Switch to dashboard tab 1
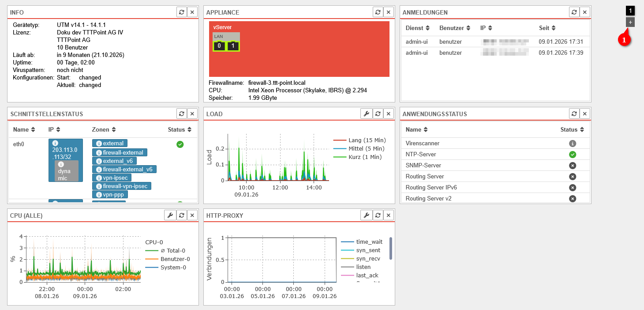 tap(630, 11)
